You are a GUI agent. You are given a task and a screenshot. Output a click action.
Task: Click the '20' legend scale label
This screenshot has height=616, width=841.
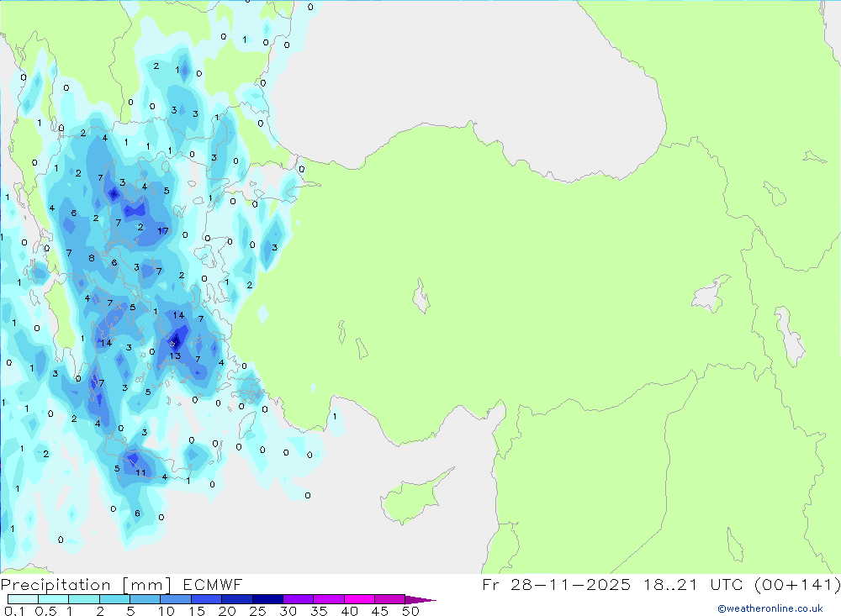click(227, 611)
